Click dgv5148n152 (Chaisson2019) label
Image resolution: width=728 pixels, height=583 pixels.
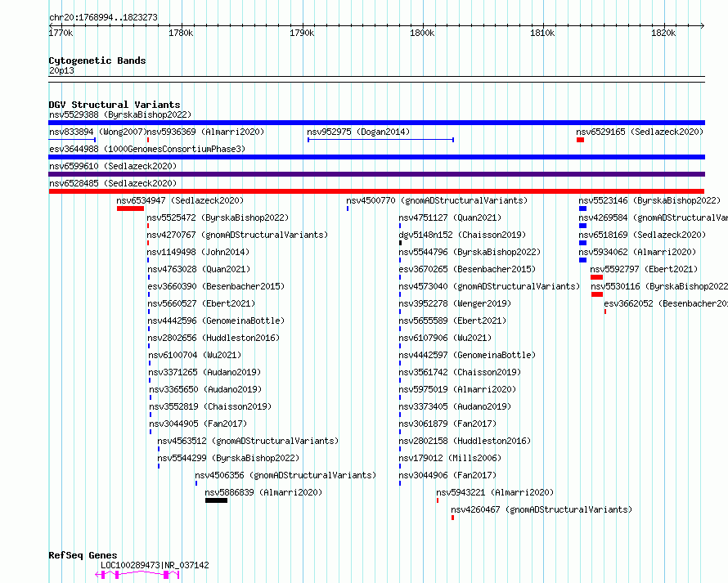point(462,235)
